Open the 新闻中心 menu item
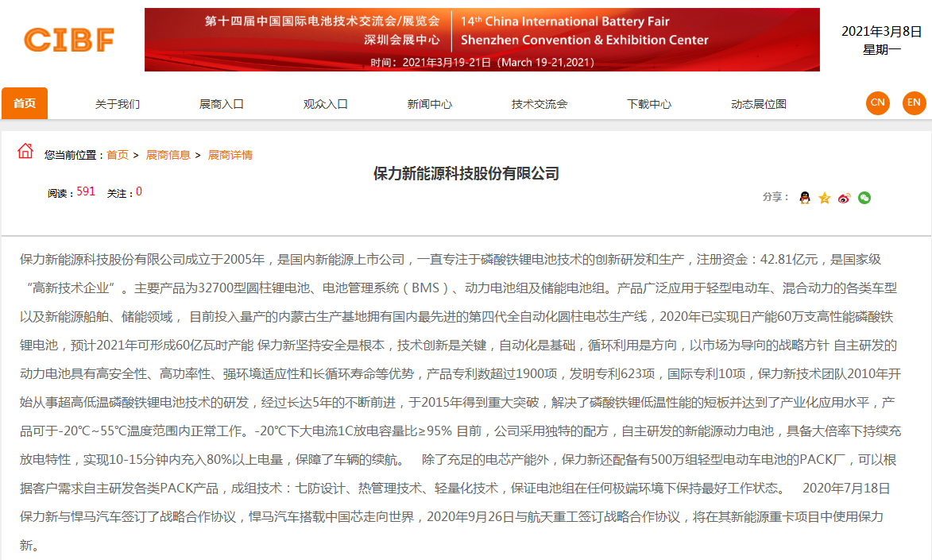Viewport: 932px width, 560px height. [429, 104]
